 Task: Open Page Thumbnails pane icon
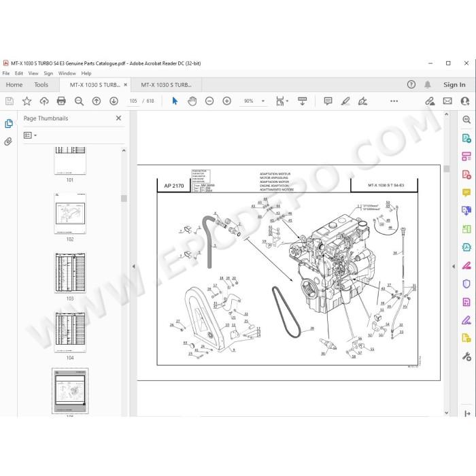[x=9, y=124]
